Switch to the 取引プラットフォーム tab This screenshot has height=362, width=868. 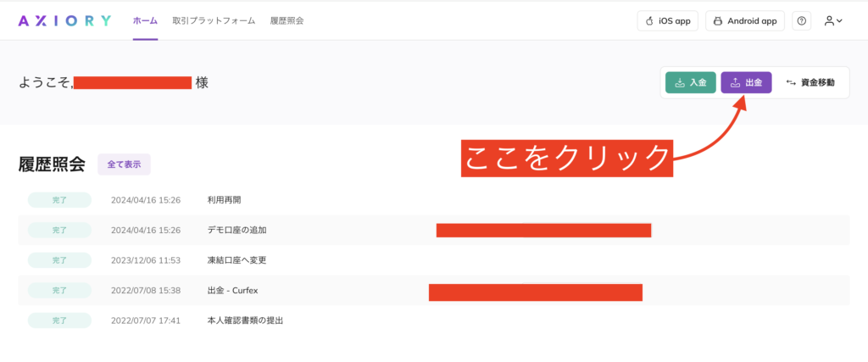click(x=213, y=20)
